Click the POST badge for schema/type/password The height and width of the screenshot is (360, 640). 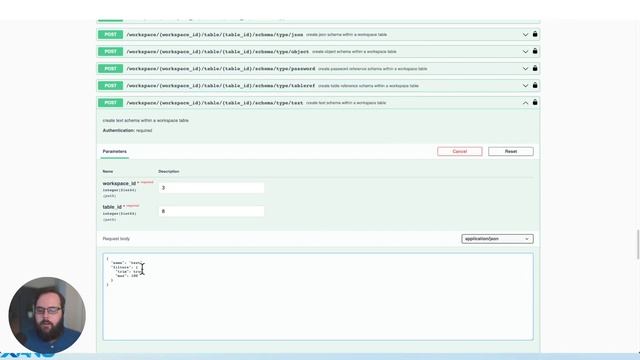pos(110,69)
